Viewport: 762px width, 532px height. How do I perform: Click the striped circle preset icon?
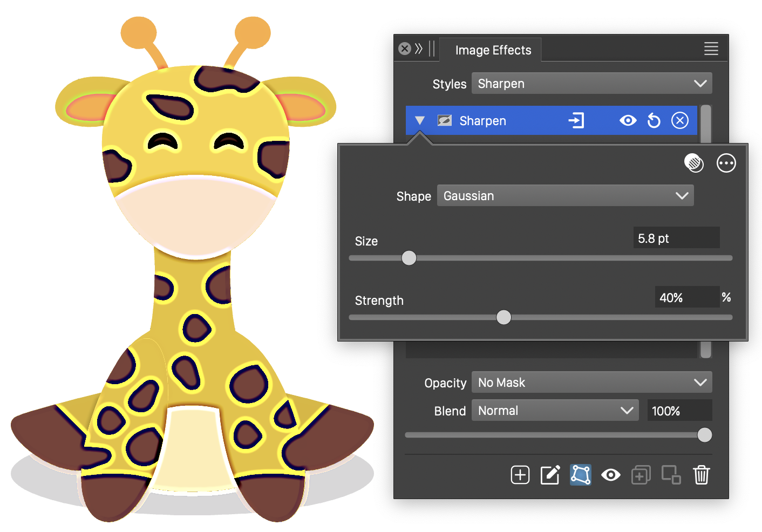[x=693, y=163]
